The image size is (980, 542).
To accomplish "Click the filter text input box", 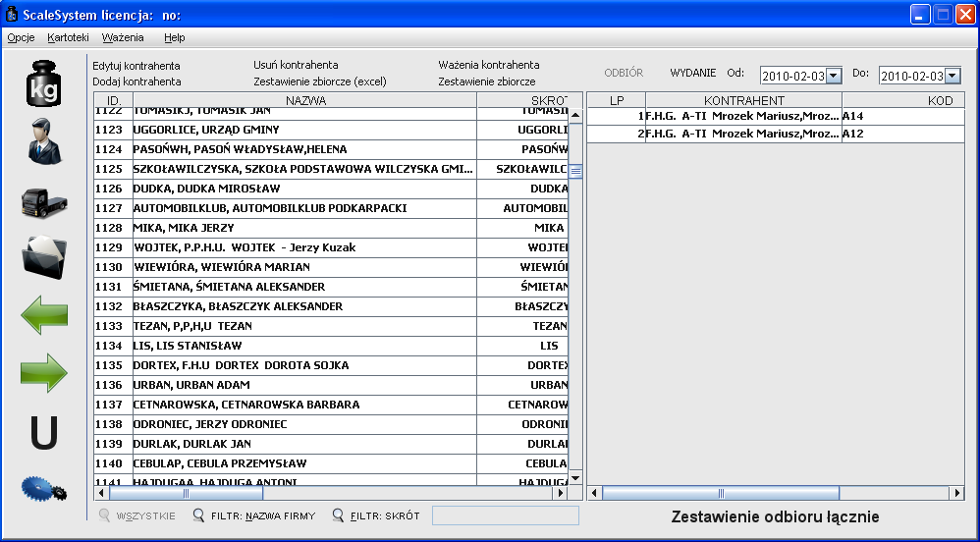I will point(506,515).
